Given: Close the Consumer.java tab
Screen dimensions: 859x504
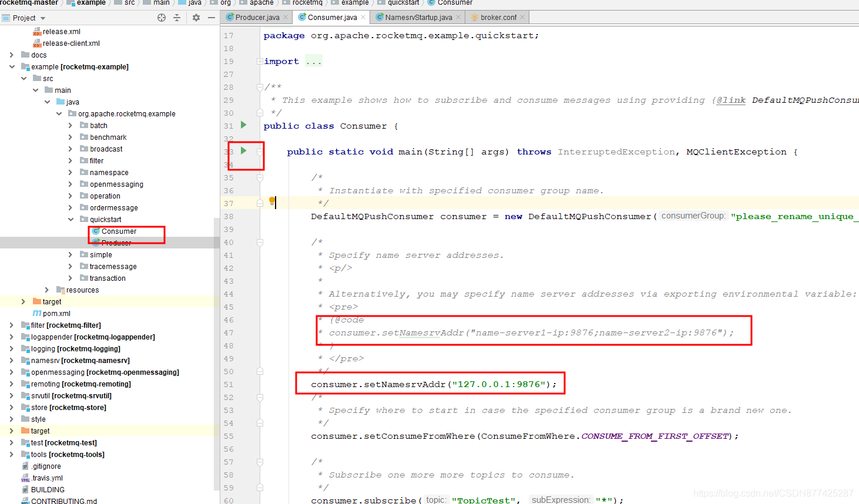Looking at the screenshot, I should coord(363,18).
